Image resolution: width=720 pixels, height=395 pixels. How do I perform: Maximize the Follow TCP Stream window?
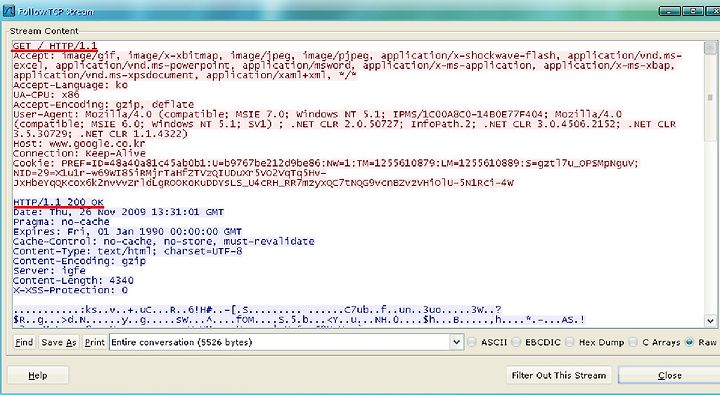tap(692, 11)
